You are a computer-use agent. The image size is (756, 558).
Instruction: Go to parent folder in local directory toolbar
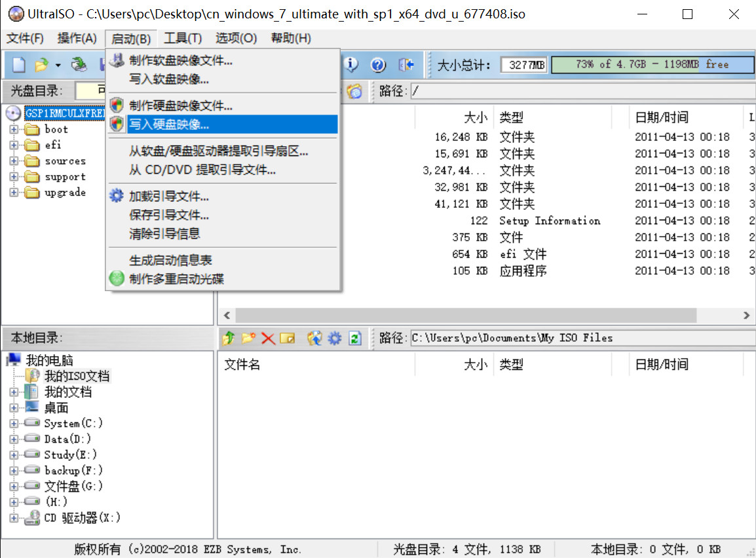(228, 338)
